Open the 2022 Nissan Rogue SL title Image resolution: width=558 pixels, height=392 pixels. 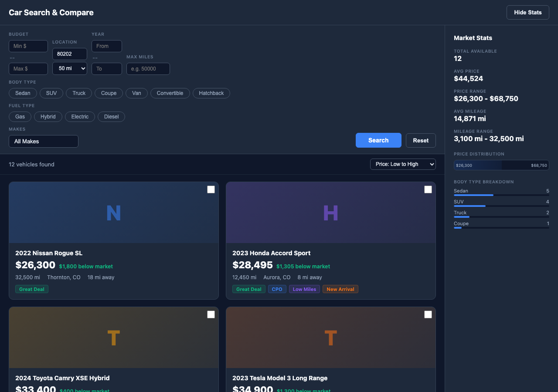click(x=49, y=253)
